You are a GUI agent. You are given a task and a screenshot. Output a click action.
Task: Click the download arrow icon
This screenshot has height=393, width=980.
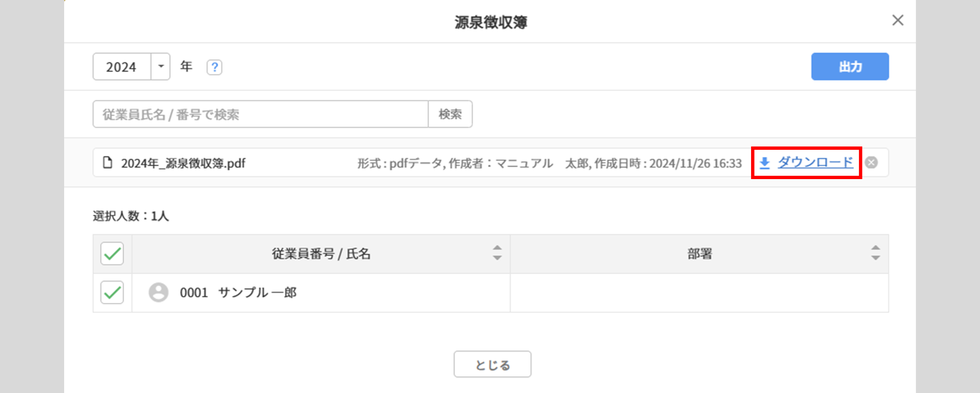tap(765, 163)
